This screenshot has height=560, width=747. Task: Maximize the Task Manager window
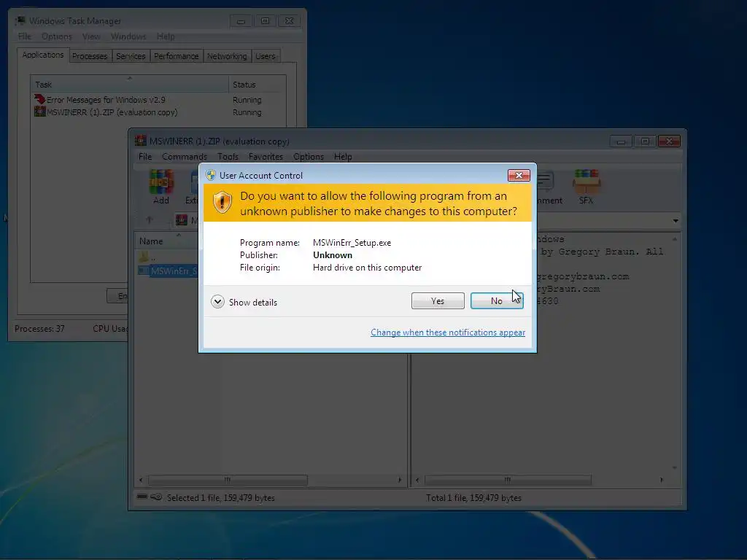click(x=265, y=21)
